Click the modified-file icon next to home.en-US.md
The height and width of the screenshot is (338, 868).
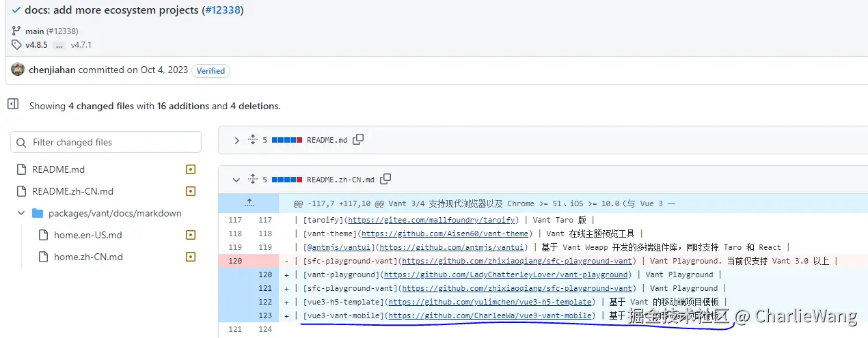191,235
